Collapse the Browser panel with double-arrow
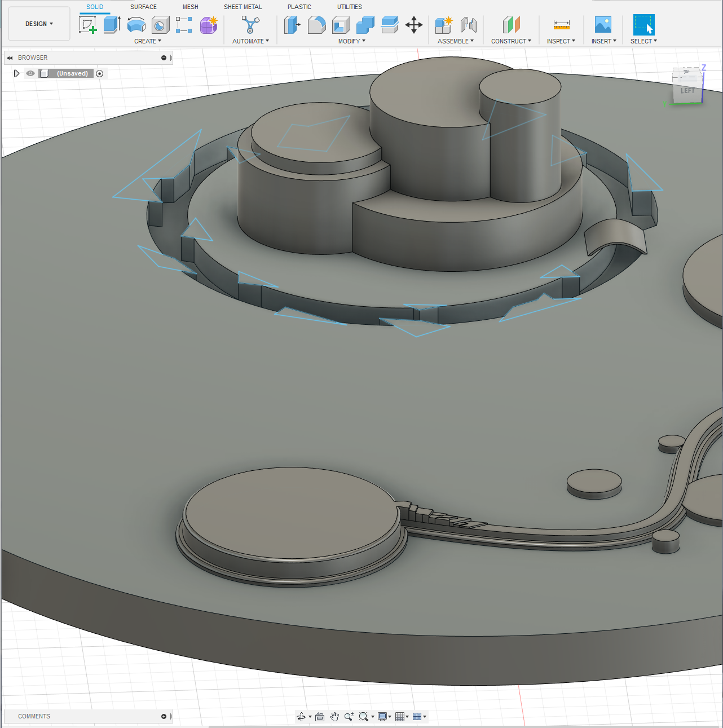Image resolution: width=723 pixels, height=728 pixels. coord(10,58)
